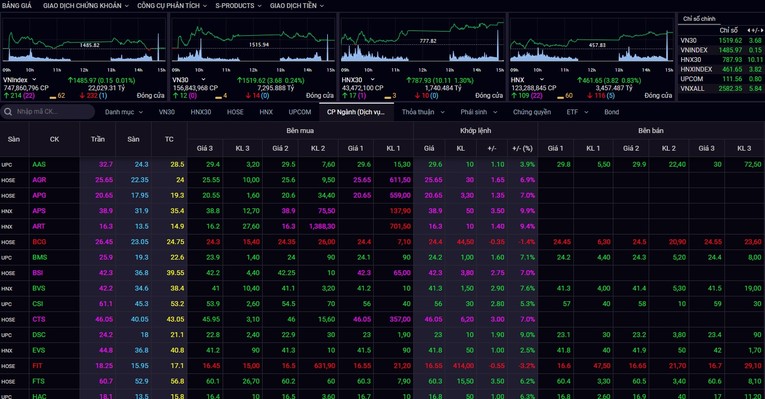Open stock symbol FTS

coord(39,381)
